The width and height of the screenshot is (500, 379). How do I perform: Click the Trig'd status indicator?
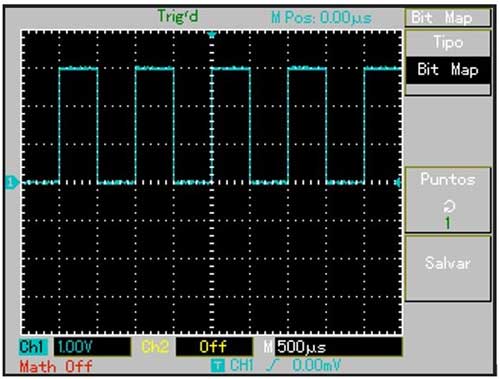click(178, 16)
